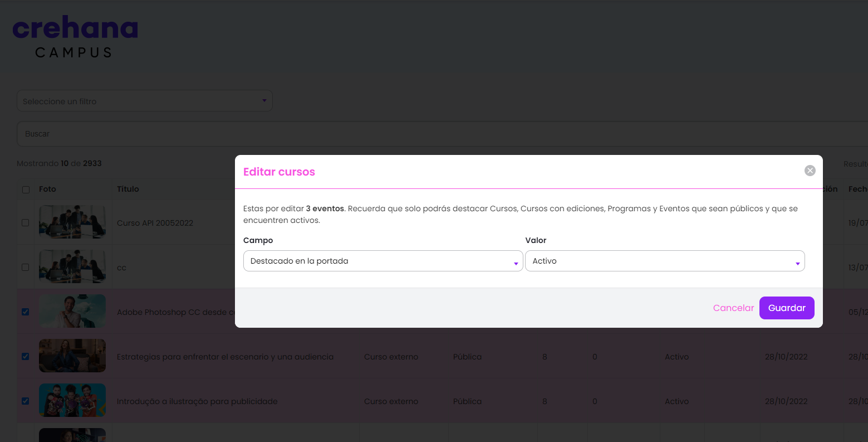Toggle the select-all checkbox in table header
The width and height of the screenshot is (868, 442).
26,190
